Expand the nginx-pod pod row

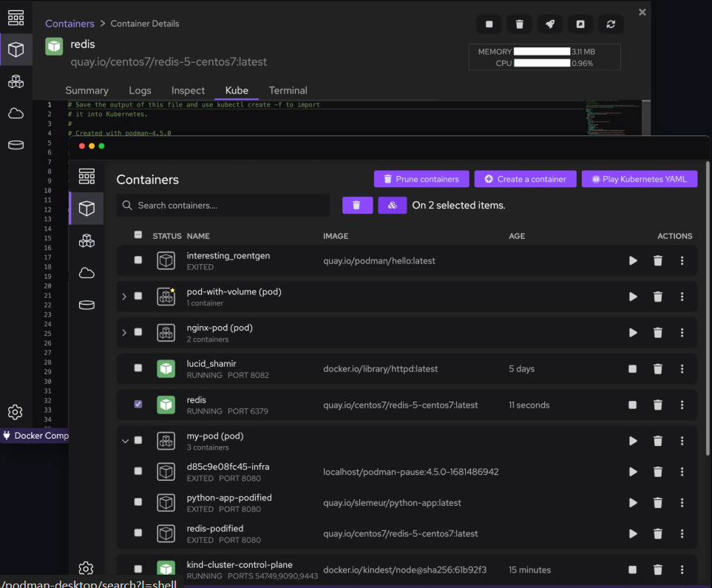coord(124,333)
